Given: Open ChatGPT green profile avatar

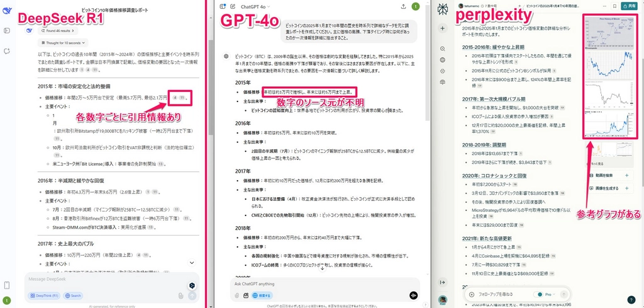Looking at the screenshot, I should pyautogui.click(x=416, y=6).
